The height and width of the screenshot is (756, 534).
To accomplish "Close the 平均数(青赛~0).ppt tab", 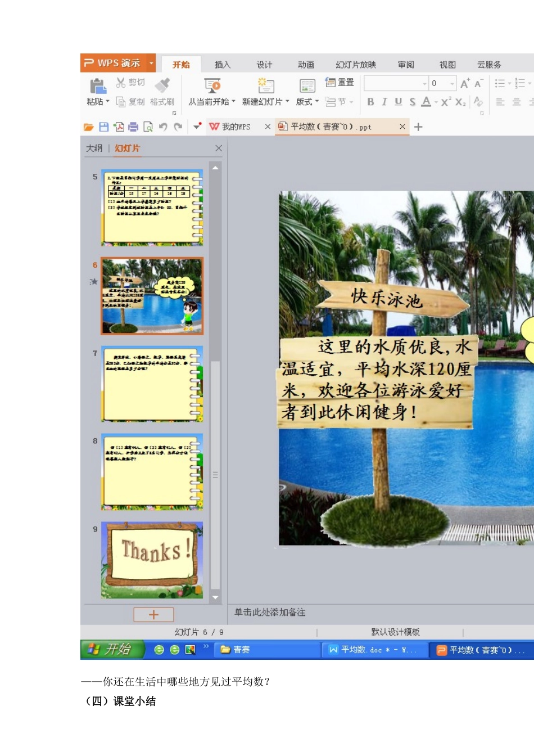I will (402, 127).
